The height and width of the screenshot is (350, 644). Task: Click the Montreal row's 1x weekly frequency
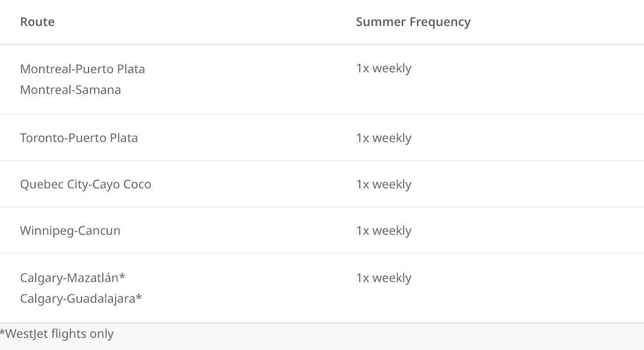(x=384, y=68)
